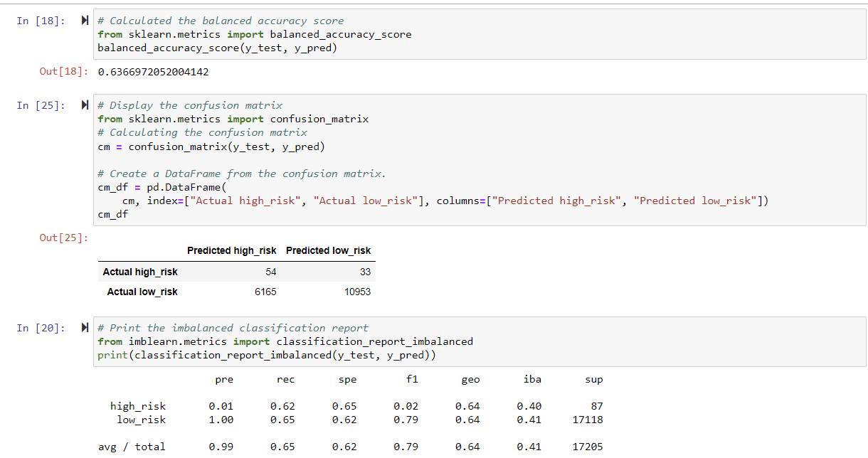
Task: Click inside the confusion_matrix code cell
Action: 480,160
